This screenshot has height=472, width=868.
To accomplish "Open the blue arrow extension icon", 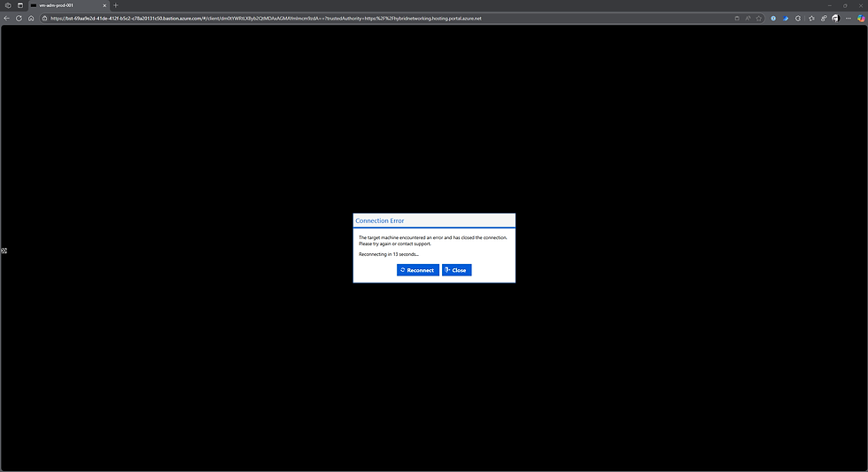I will [x=786, y=19].
